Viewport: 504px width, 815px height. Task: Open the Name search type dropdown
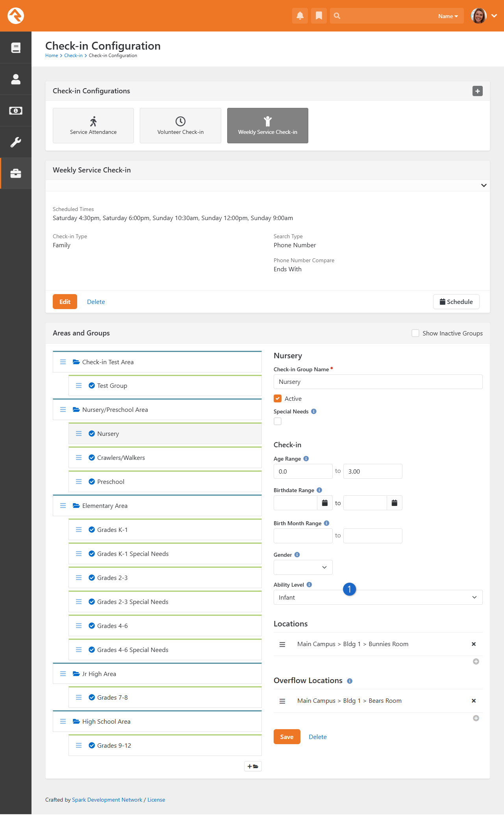[x=448, y=16]
